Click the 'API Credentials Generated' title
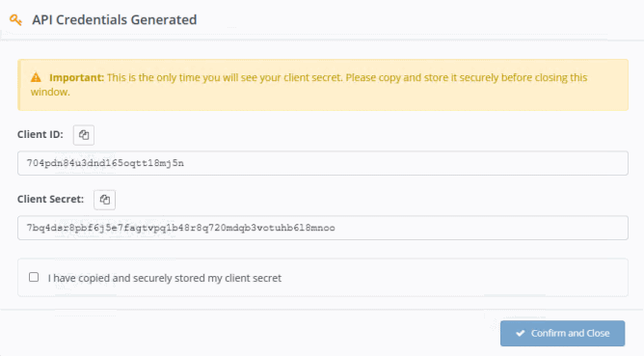644x356 pixels. click(x=115, y=19)
